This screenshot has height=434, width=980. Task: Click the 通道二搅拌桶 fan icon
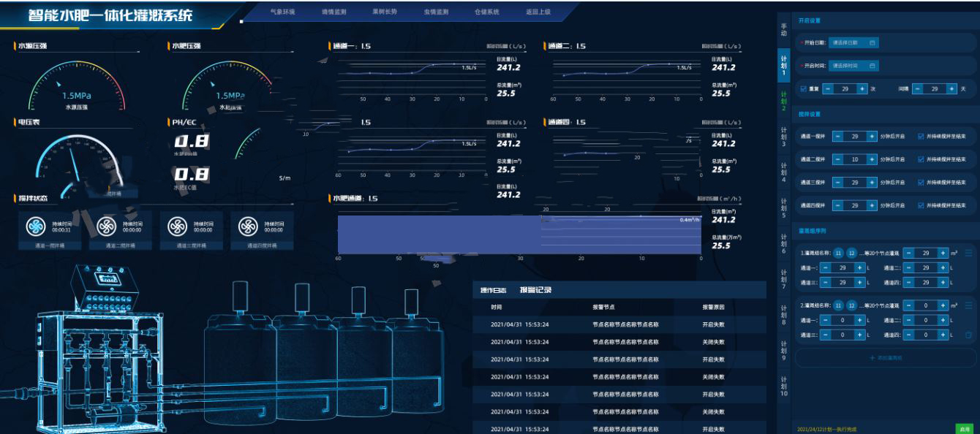[107, 227]
